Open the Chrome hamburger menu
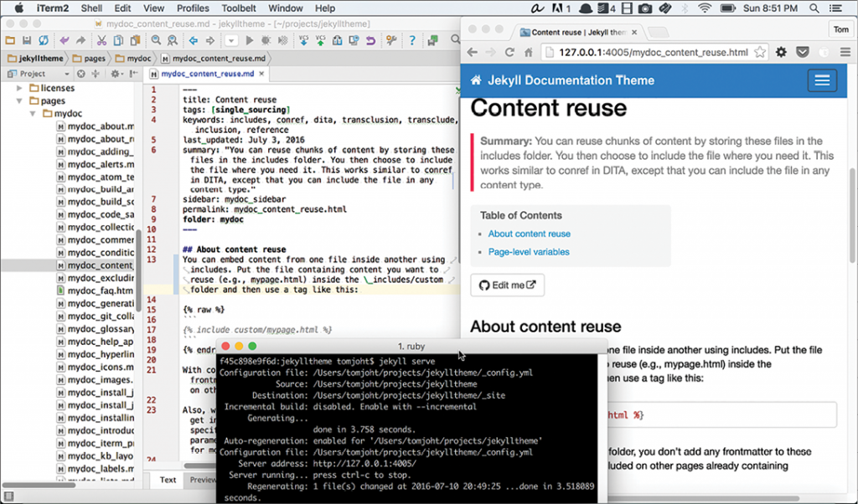Screen dimensions: 858x504 845,53
